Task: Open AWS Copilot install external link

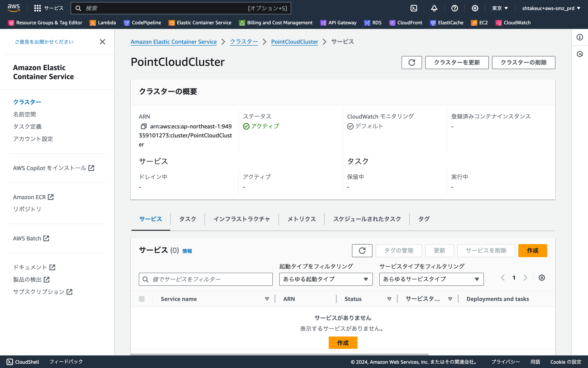Action: pyautogui.click(x=54, y=168)
